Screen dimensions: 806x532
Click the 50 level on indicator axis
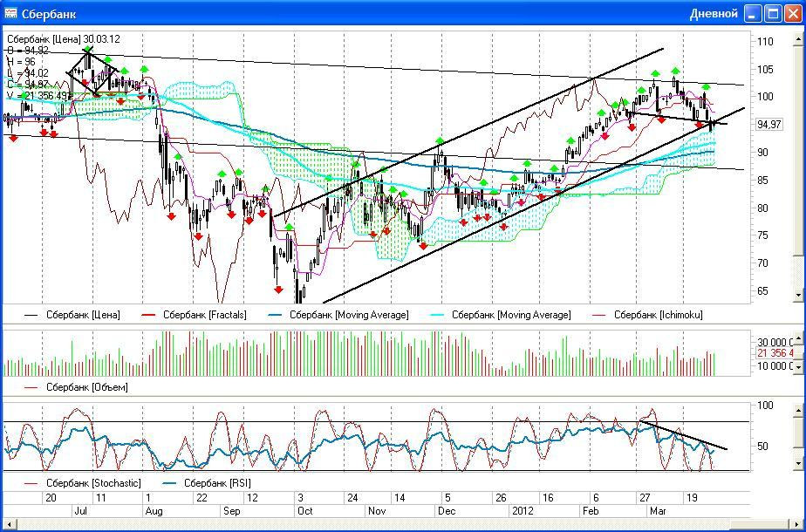(x=764, y=447)
